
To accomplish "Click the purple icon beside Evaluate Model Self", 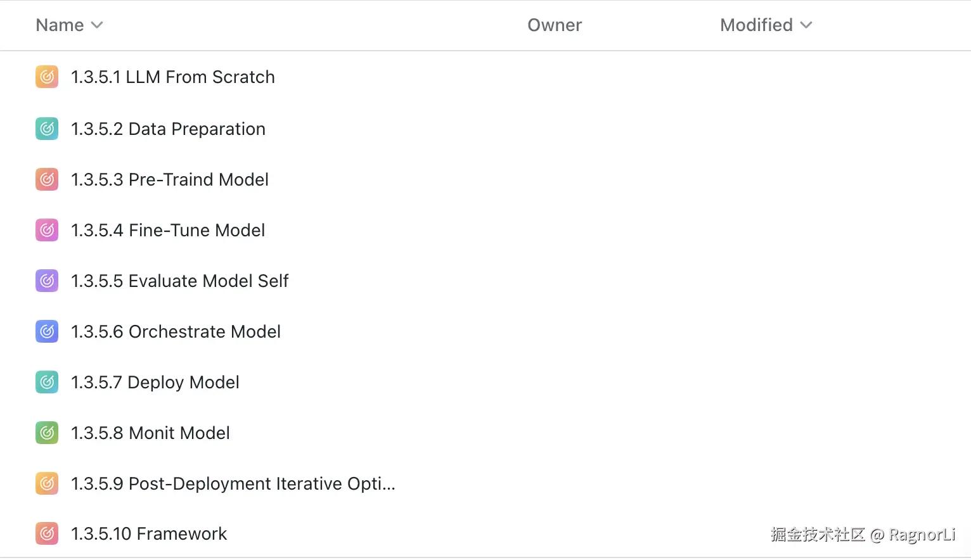I will point(47,281).
